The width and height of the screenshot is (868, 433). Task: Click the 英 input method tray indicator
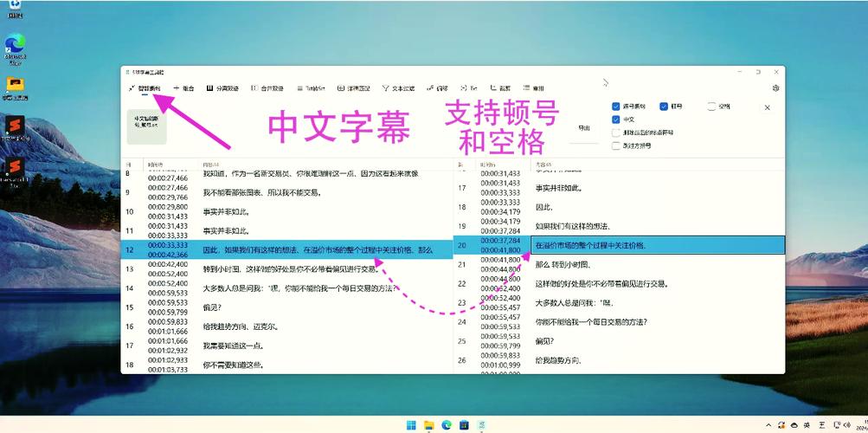click(807, 424)
